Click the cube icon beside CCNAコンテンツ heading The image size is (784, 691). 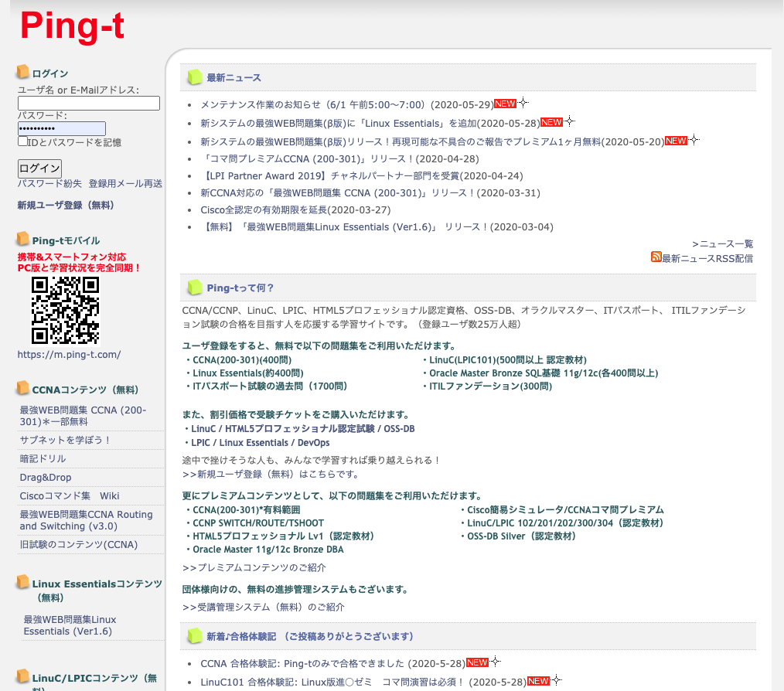click(x=22, y=388)
